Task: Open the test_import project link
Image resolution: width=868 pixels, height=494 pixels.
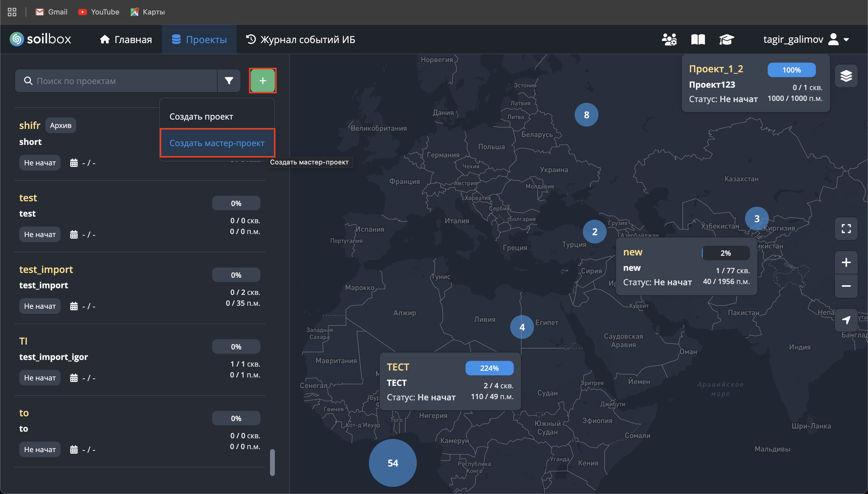Action: pos(46,269)
